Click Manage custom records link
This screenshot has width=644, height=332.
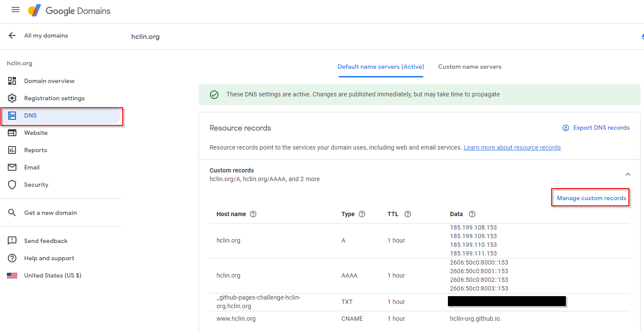591,198
